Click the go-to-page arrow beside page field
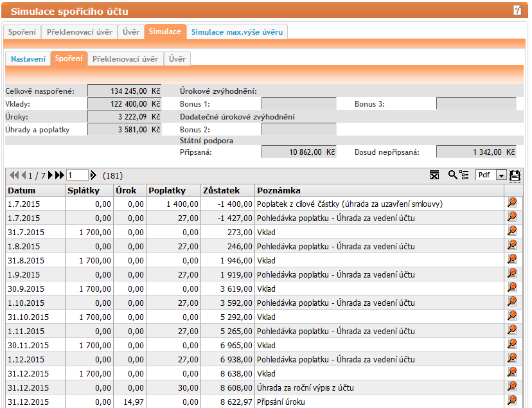Image resolution: width=532 pixels, height=408 pixels. click(93, 175)
